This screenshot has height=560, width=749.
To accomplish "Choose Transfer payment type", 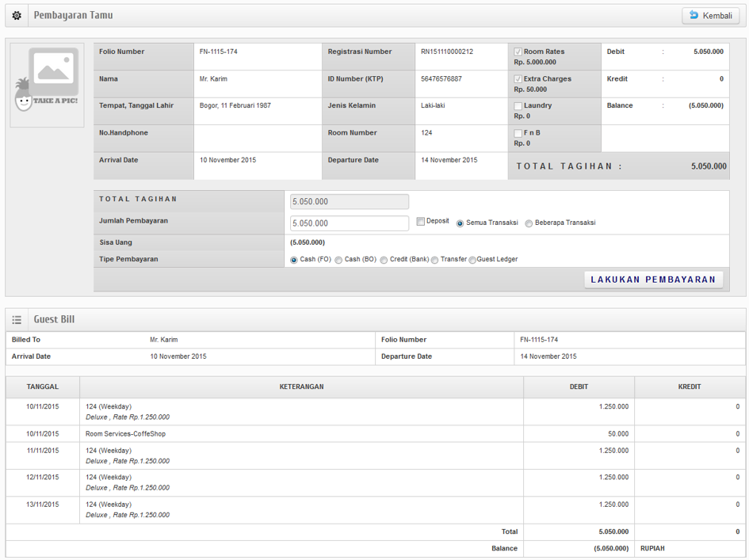I will click(x=434, y=260).
